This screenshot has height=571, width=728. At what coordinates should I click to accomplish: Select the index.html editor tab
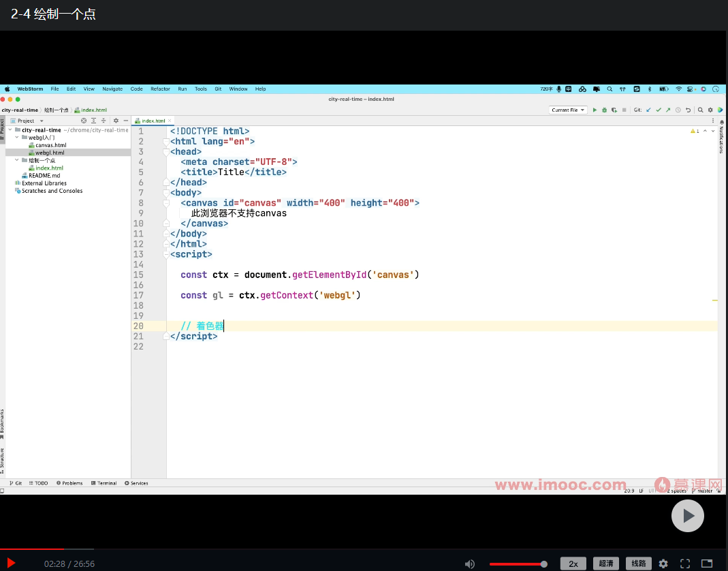(x=153, y=121)
